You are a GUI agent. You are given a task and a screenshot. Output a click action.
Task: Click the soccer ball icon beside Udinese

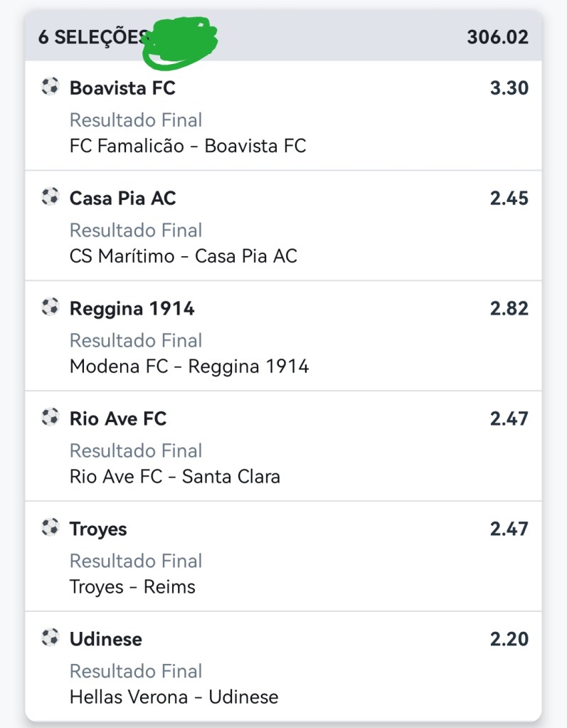tap(50, 638)
